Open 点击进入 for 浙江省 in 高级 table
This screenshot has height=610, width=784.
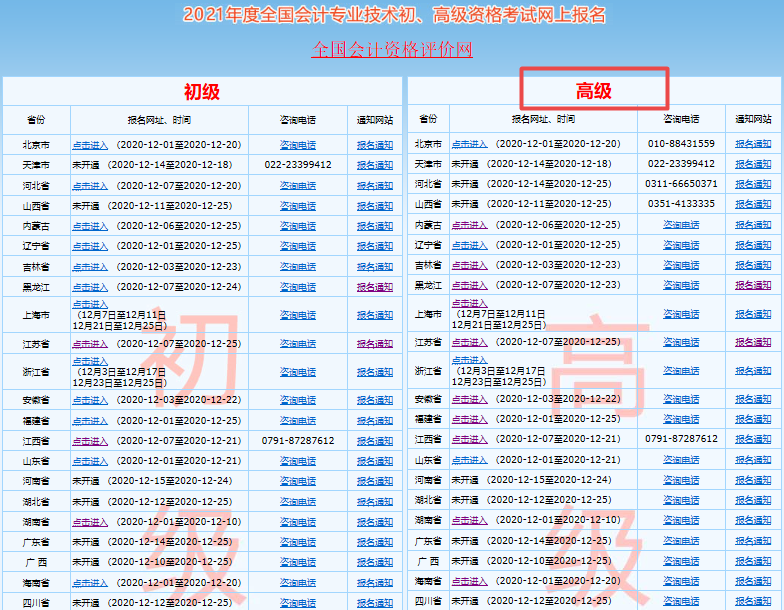click(x=470, y=360)
